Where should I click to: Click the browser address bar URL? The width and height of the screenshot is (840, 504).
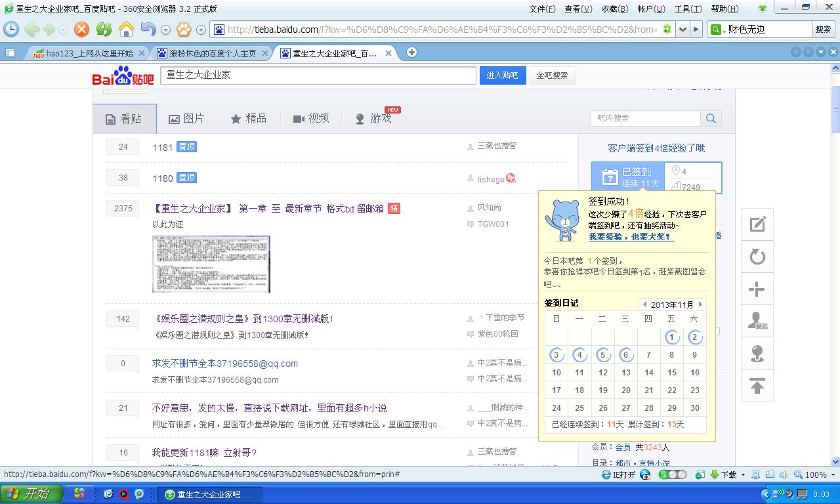[x=443, y=30]
